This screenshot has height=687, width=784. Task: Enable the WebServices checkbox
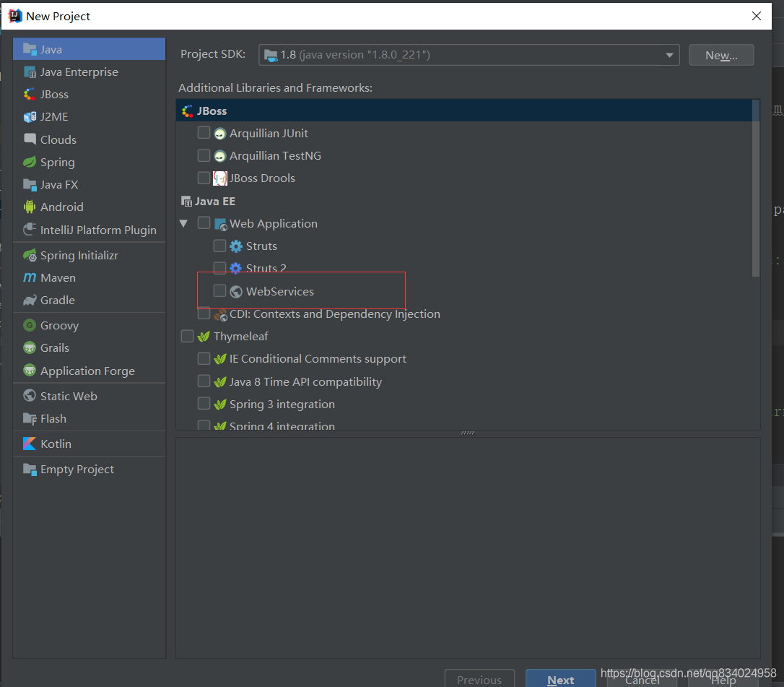(220, 290)
